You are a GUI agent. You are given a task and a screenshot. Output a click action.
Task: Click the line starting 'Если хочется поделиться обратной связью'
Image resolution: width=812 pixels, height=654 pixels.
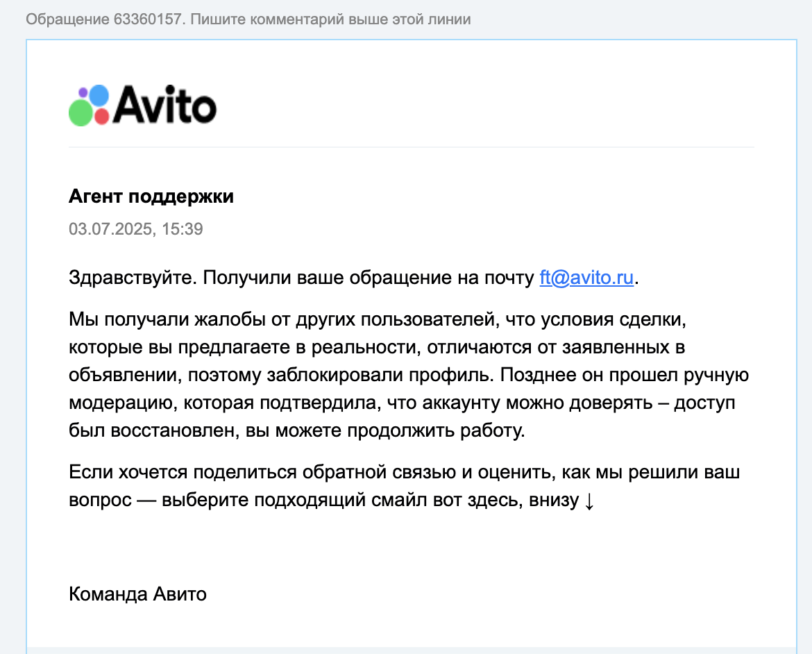pyautogui.click(x=405, y=472)
